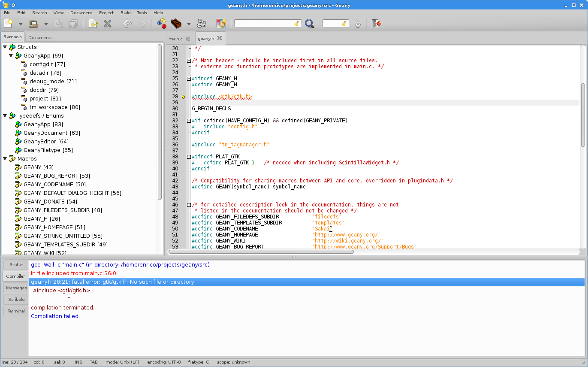
Task: Click the toolbar search text field
Action: 264,24
